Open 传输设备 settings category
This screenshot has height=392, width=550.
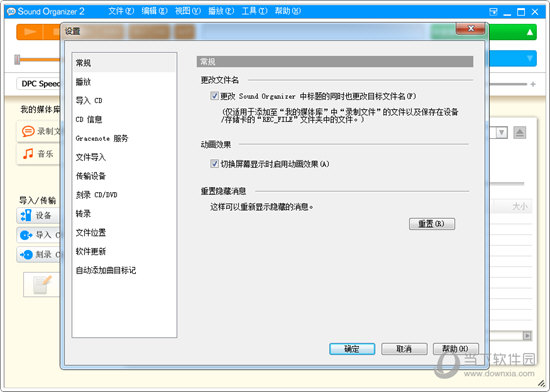[x=123, y=176]
